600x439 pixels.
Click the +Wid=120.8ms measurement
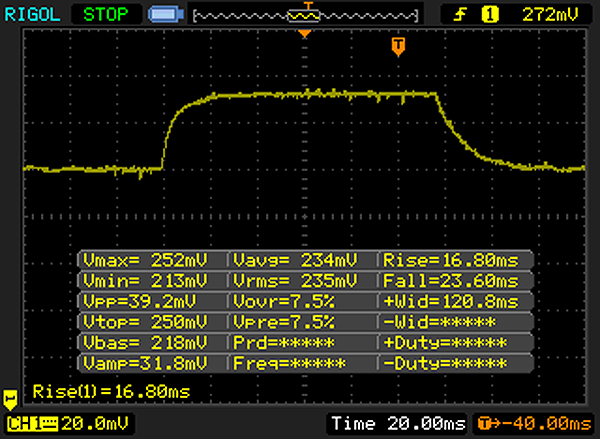point(451,302)
